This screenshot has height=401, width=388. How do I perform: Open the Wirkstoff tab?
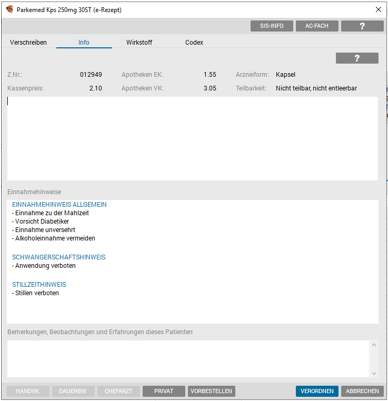tap(139, 42)
